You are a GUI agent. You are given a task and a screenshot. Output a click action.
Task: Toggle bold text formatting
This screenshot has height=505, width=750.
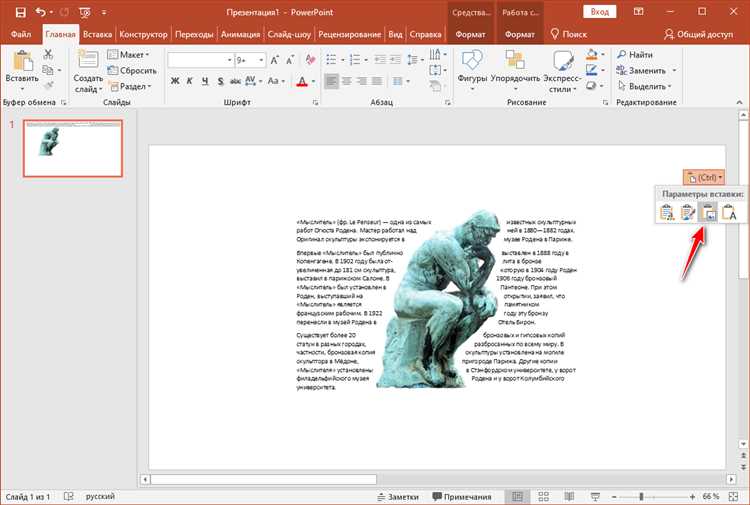175,81
